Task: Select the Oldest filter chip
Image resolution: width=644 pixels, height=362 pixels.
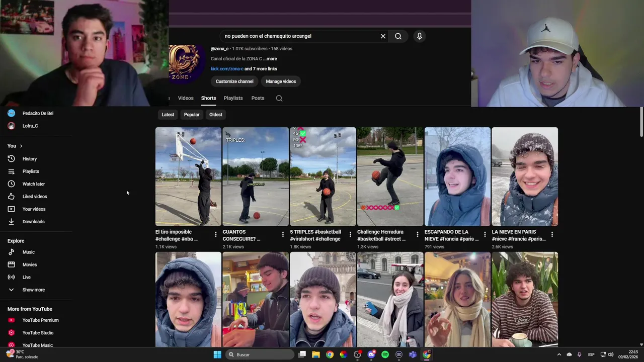Action: click(216, 115)
